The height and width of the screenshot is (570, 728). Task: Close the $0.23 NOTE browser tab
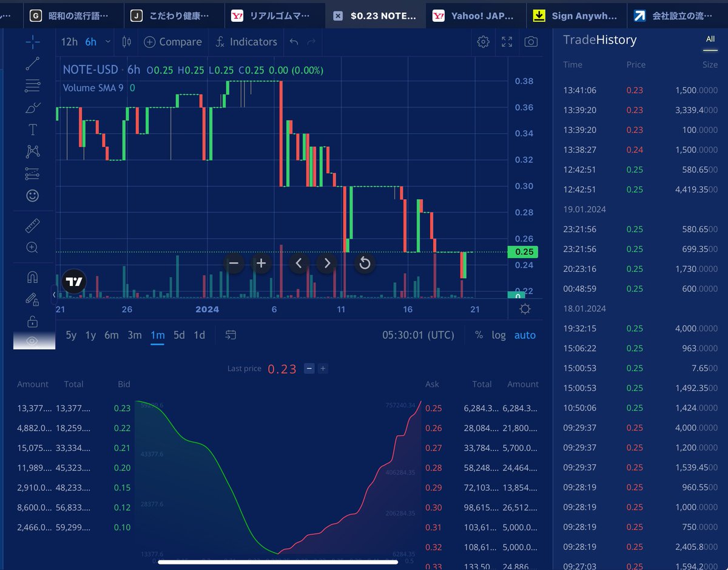tap(338, 16)
